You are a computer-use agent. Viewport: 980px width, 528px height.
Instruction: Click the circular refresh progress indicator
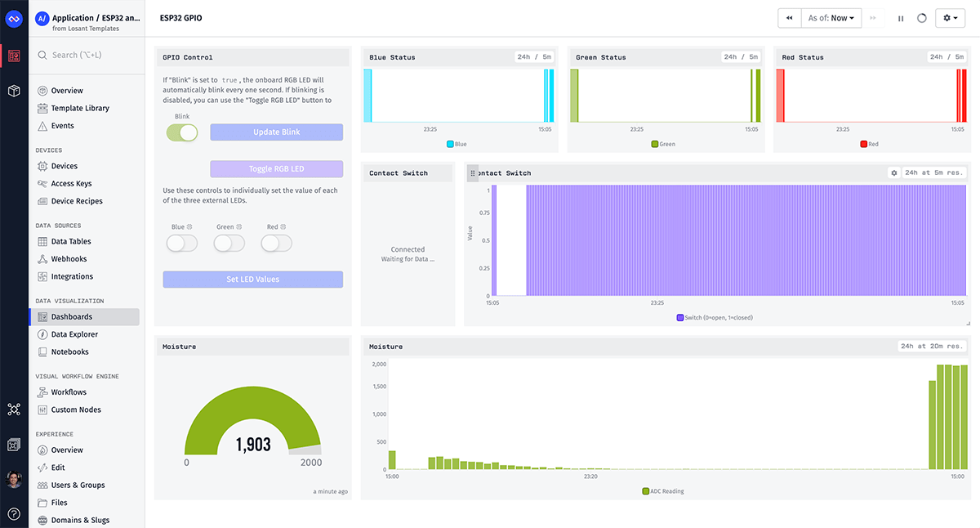click(x=922, y=18)
